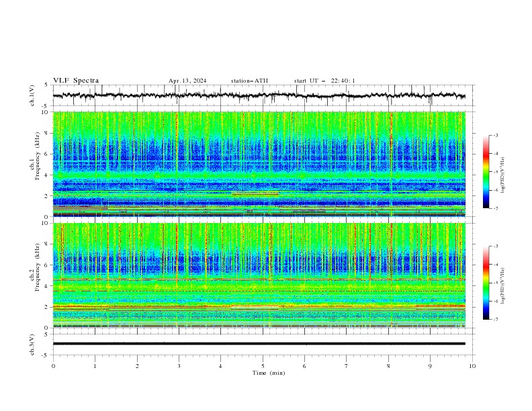Image resolution: width=532 pixels, height=411 pixels.
Task: Click the ch.1 voltage waveform trace
Action: pos(259,95)
